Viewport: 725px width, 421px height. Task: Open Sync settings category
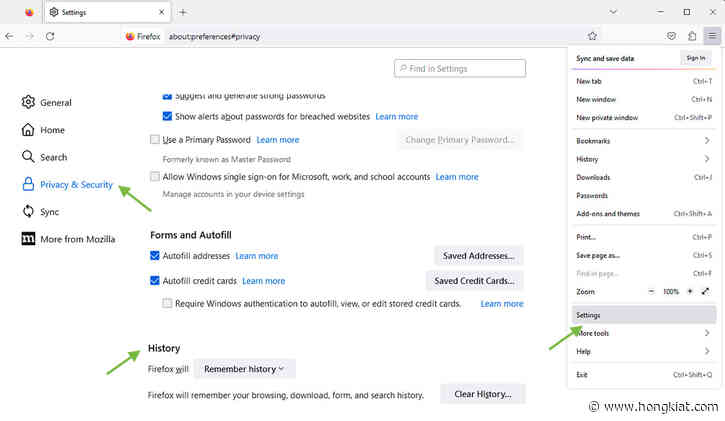40,212
